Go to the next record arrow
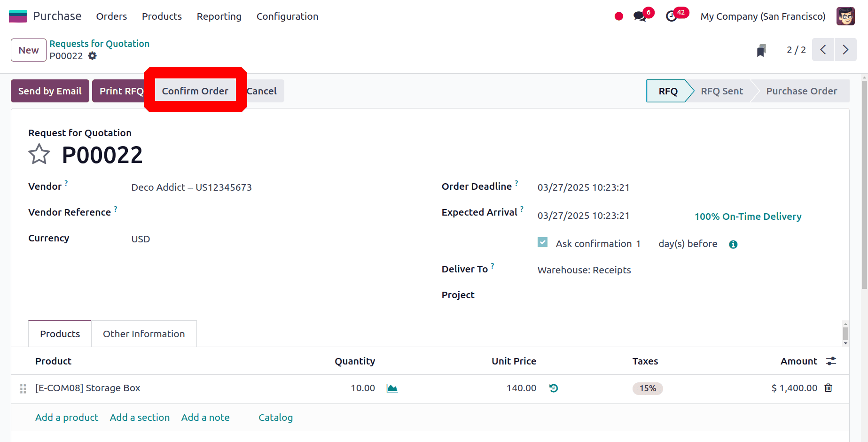Image resolution: width=868 pixels, height=442 pixels. click(845, 50)
